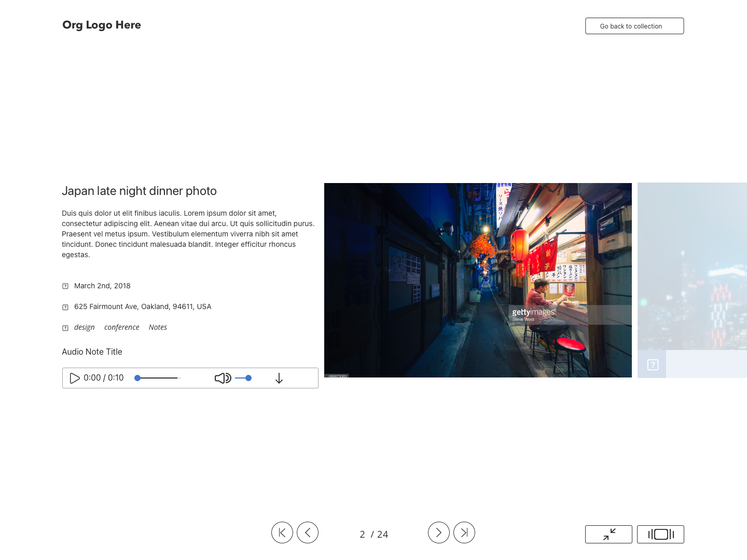The height and width of the screenshot is (560, 747).
Task: Select the 'Notes' tag
Action: click(x=158, y=327)
